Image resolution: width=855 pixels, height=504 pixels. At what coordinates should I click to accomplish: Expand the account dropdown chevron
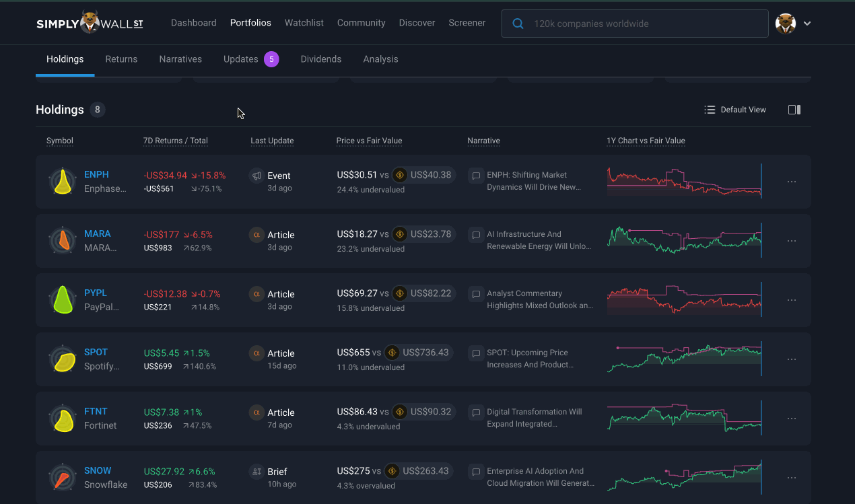[x=807, y=24]
